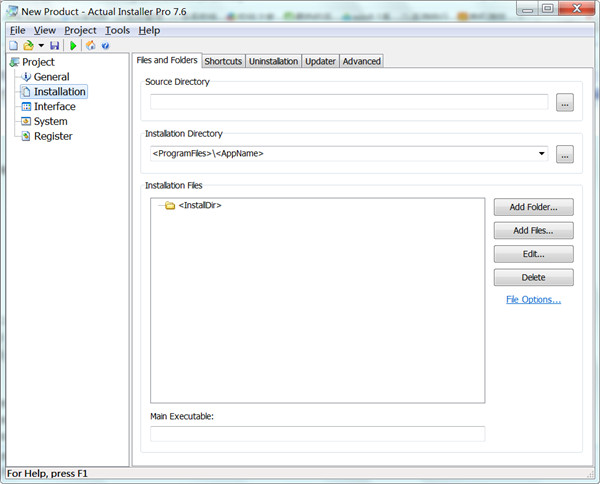Screen dimensions: 600x484
Task: Switch to the Shortcuts tab
Action: tap(223, 61)
